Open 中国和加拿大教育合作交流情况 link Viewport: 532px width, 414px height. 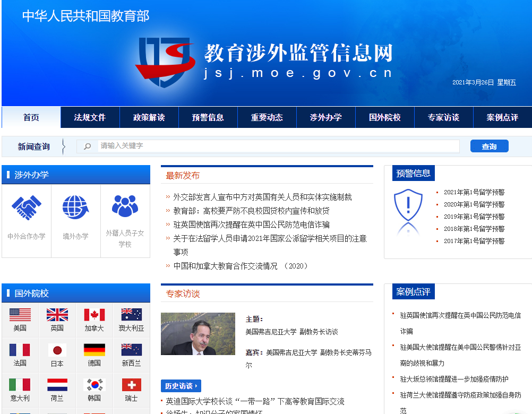tap(240, 266)
